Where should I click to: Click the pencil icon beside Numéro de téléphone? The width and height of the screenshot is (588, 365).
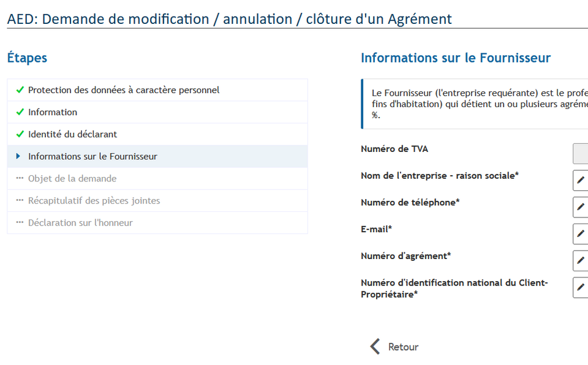tap(581, 207)
